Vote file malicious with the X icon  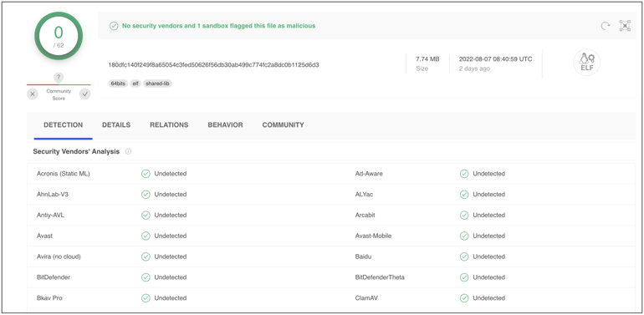coord(33,94)
